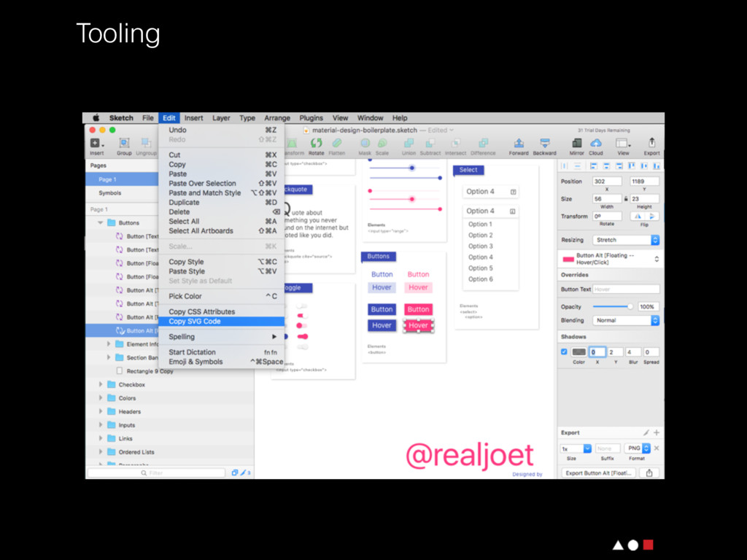Screen dimensions: 747x560
Task: Expand the Element Info folder
Action: 109,344
